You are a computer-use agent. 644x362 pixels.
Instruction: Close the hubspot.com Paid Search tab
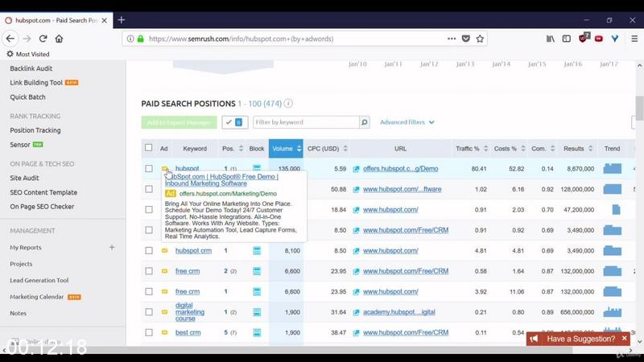105,20
